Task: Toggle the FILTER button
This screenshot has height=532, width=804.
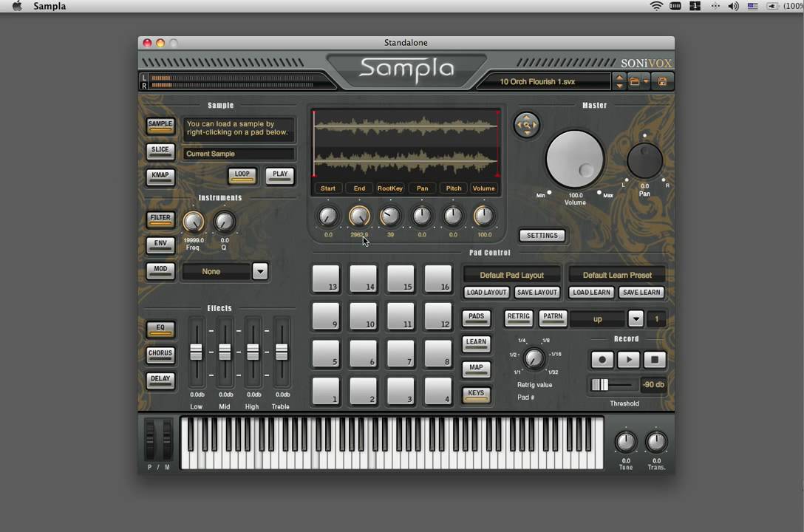Action: [x=160, y=219]
